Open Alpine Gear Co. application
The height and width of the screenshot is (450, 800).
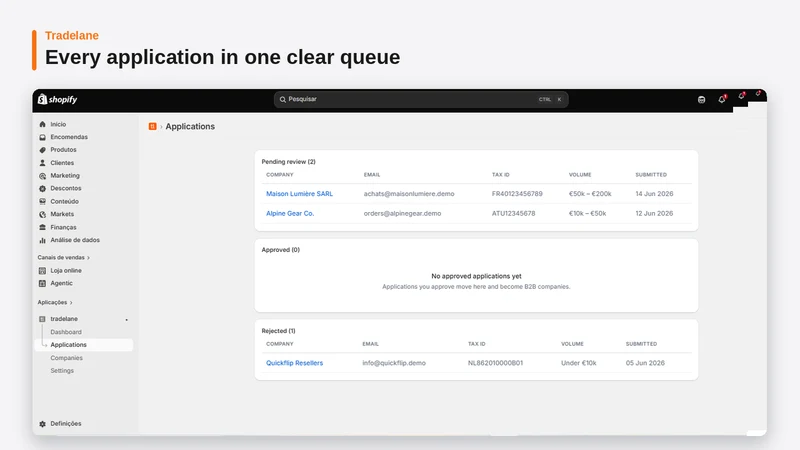pyautogui.click(x=290, y=213)
